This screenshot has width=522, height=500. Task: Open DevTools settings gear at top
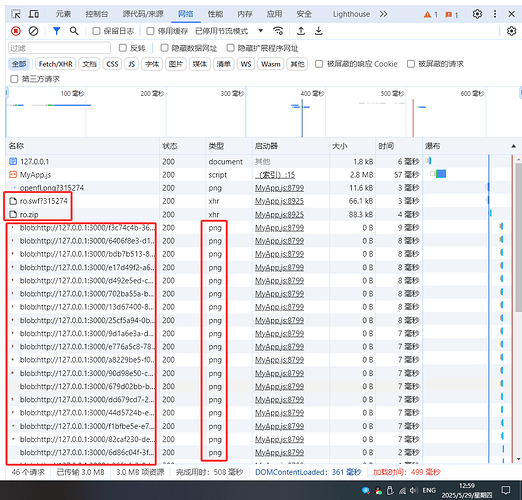coord(477,14)
